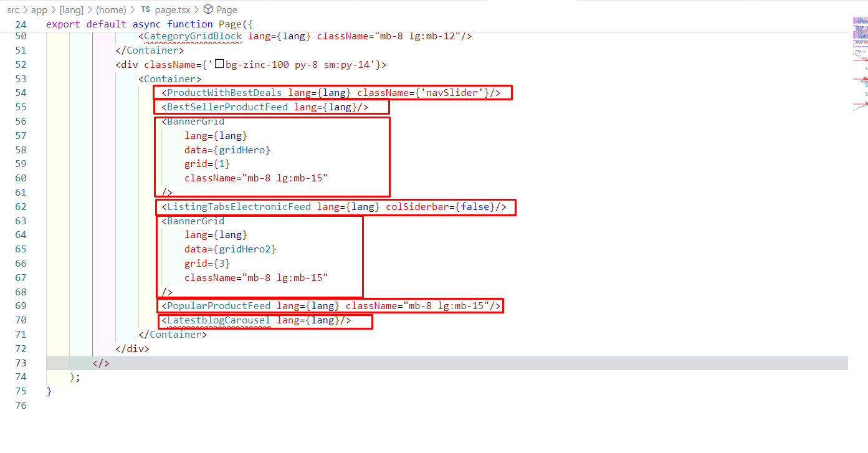Click the 'false' value in colSiderbar prop
The image size is (868, 453).
(475, 206)
